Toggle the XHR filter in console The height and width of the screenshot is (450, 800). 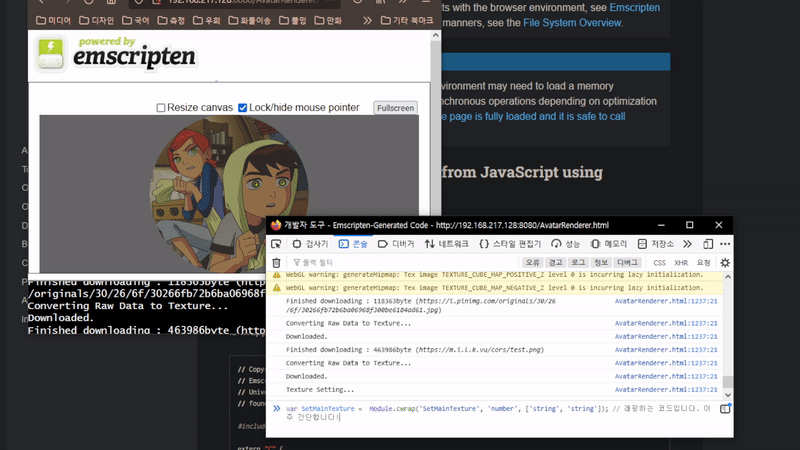tap(681, 263)
